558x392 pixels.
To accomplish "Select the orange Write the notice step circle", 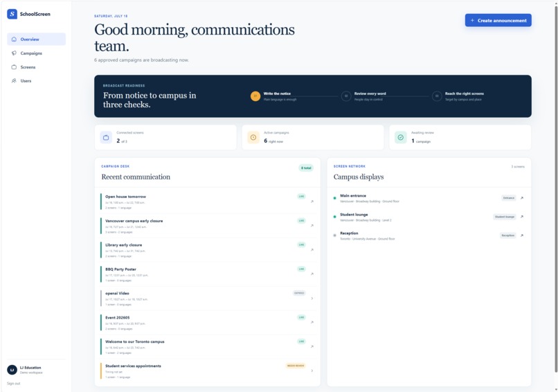I will pos(255,96).
